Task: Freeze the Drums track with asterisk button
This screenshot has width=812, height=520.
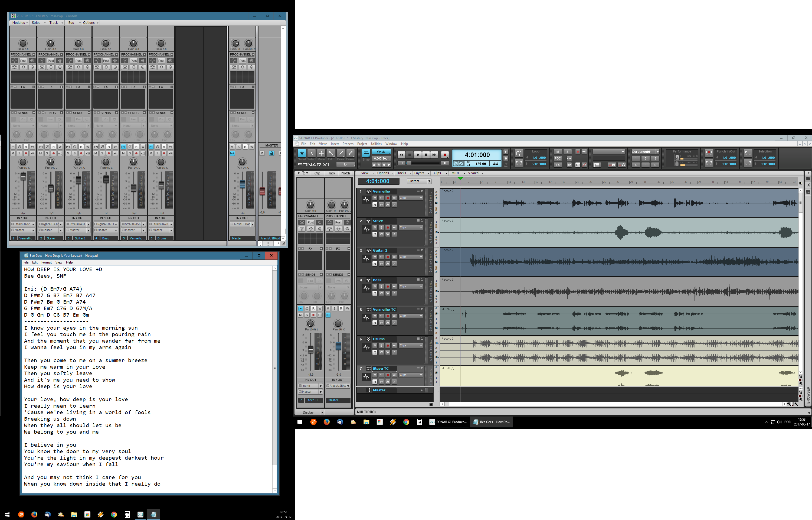Action: tap(388, 353)
